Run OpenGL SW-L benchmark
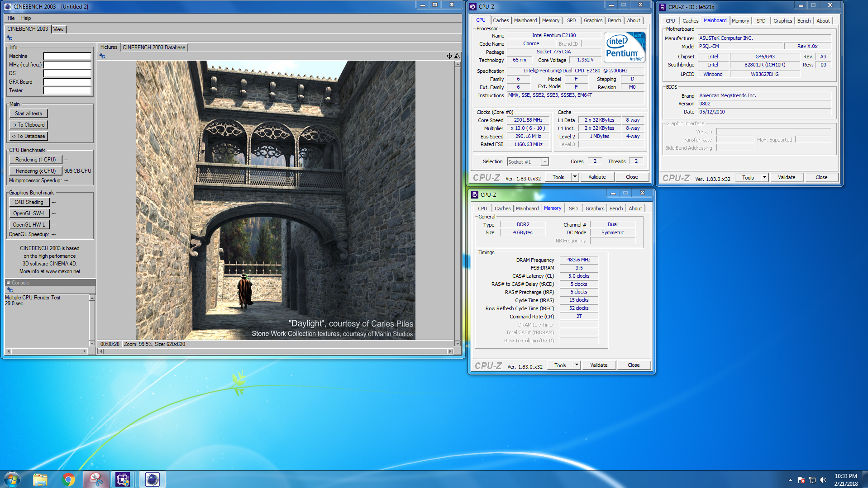Screen dimensions: 868x488 (x=29, y=213)
